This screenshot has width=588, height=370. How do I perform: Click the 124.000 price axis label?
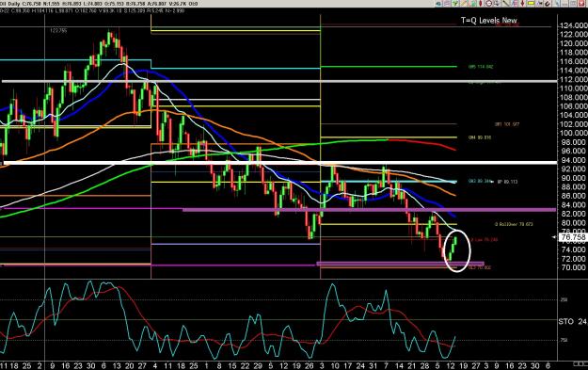573,25
